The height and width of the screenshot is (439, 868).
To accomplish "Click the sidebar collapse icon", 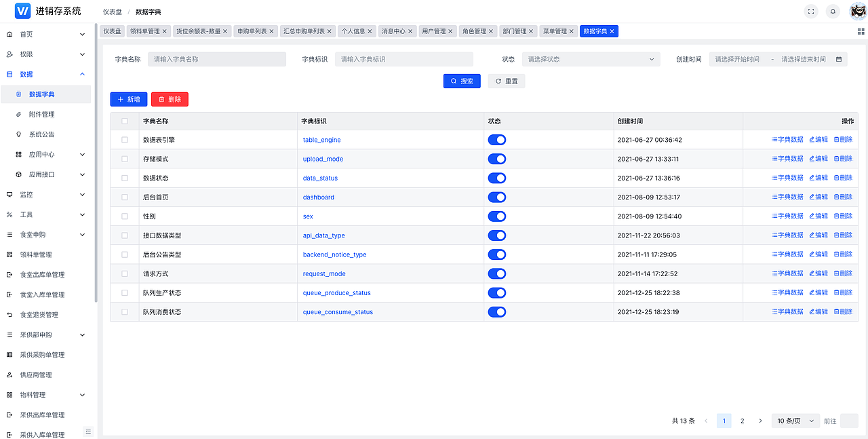I will click(88, 432).
